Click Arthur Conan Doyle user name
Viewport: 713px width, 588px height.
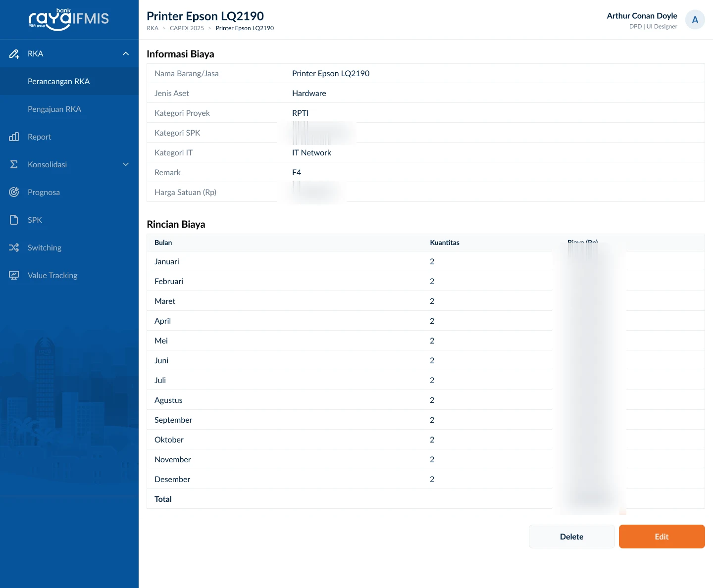tap(642, 16)
